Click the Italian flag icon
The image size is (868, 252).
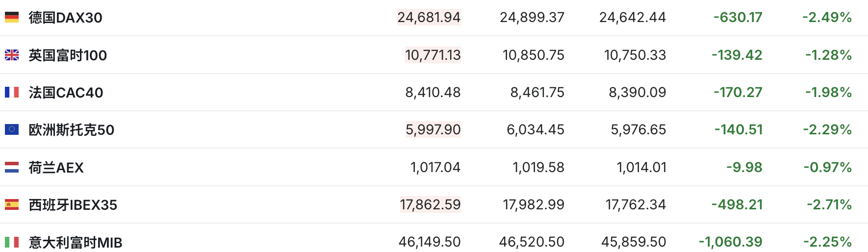pyautogui.click(x=12, y=242)
